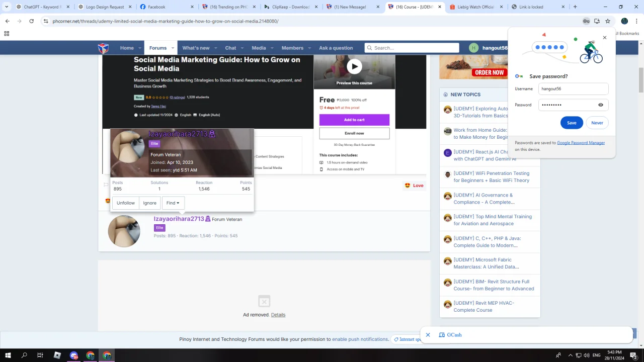Expand the Media menu dropdown arrow

coord(272,48)
